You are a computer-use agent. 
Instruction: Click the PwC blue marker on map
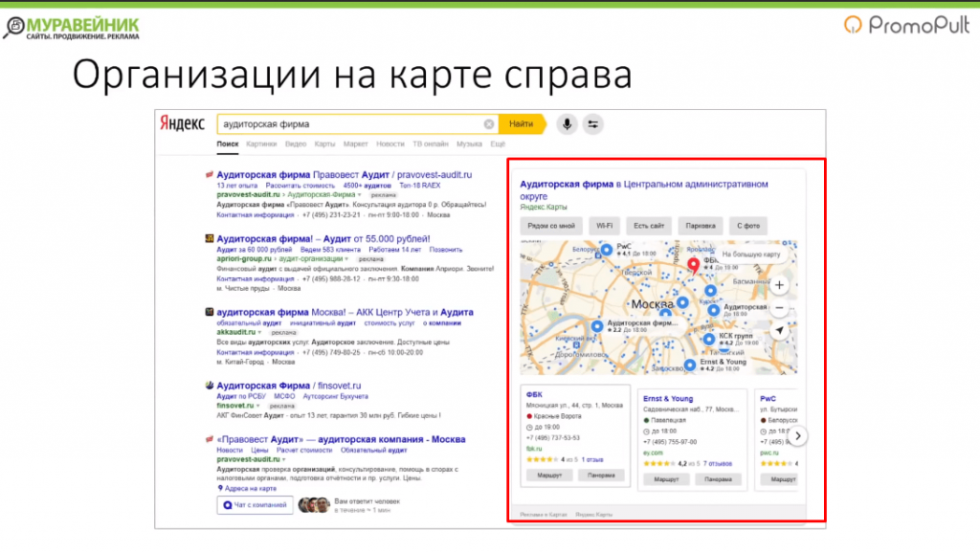(606, 250)
